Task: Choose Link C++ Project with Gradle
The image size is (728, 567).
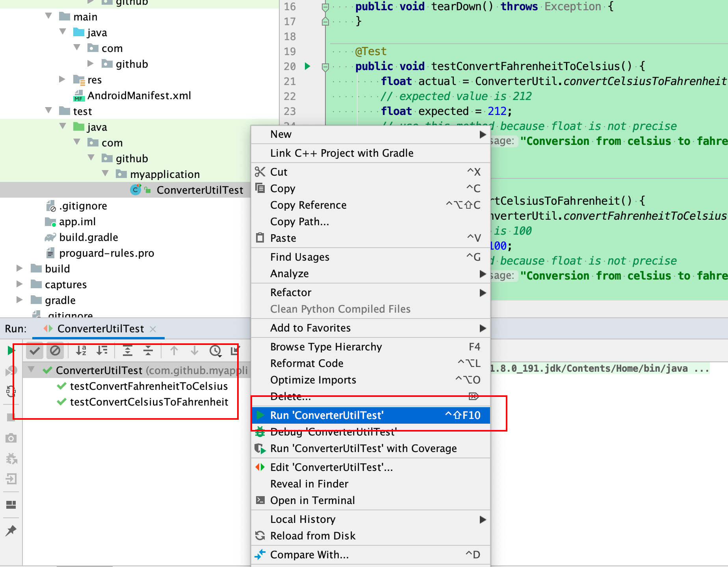Action: (x=371, y=153)
